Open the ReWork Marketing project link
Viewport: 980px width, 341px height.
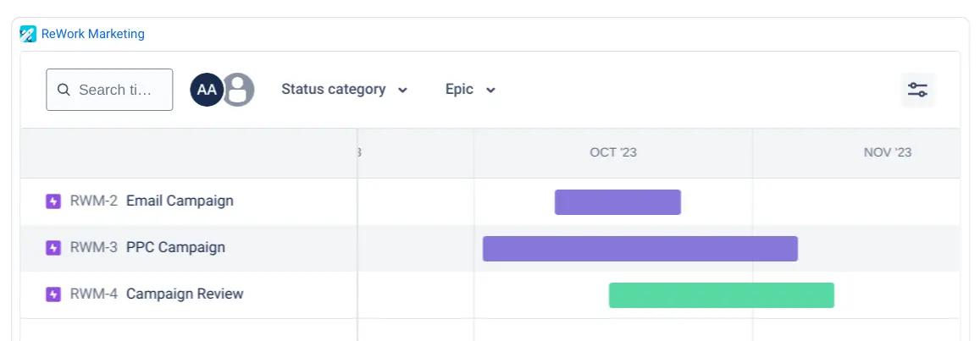(93, 34)
